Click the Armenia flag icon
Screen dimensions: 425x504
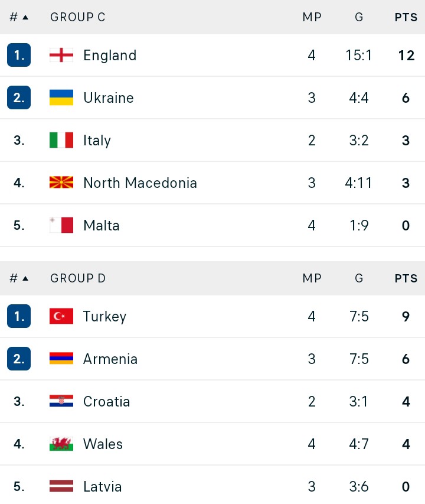[x=61, y=359]
